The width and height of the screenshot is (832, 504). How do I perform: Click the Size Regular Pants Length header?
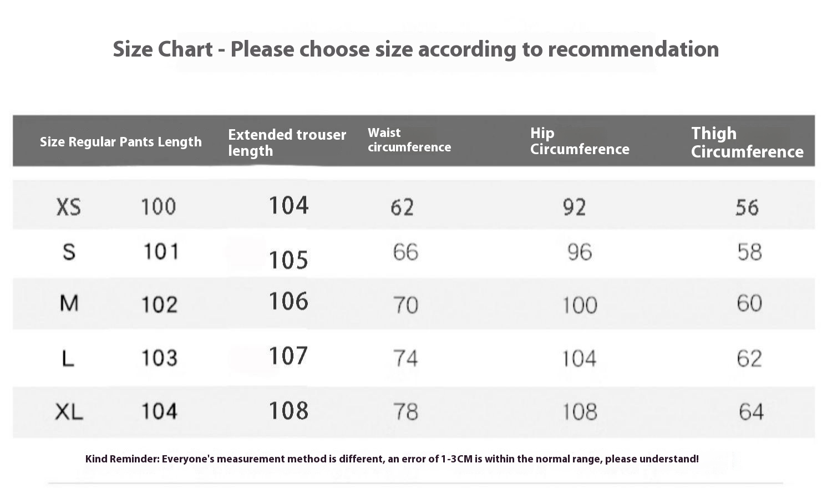(120, 142)
